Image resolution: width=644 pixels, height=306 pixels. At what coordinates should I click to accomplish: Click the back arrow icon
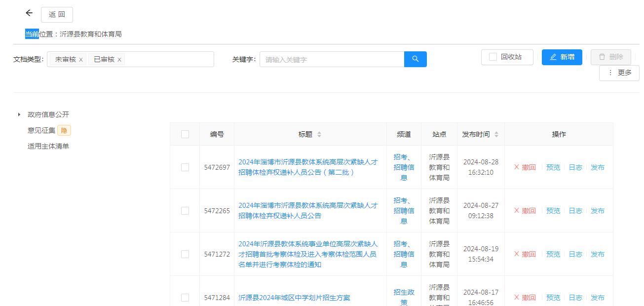pyautogui.click(x=29, y=13)
